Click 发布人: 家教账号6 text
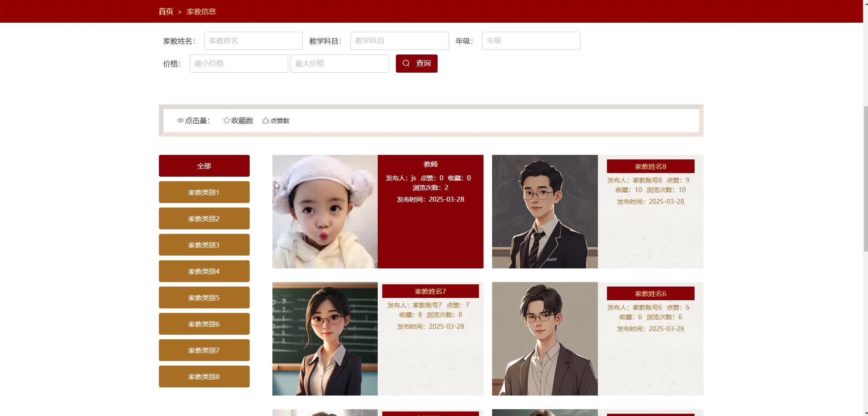 tap(635, 307)
